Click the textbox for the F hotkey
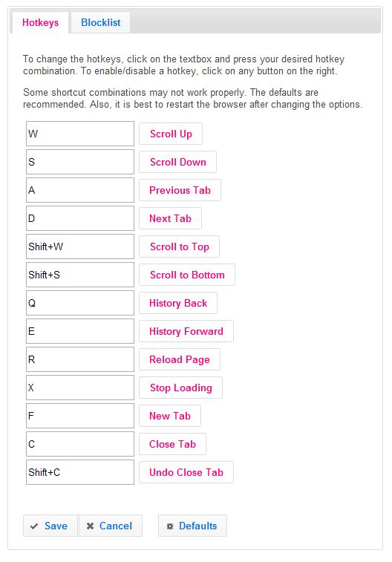Image resolution: width=392 pixels, height=562 pixels. [x=80, y=416]
